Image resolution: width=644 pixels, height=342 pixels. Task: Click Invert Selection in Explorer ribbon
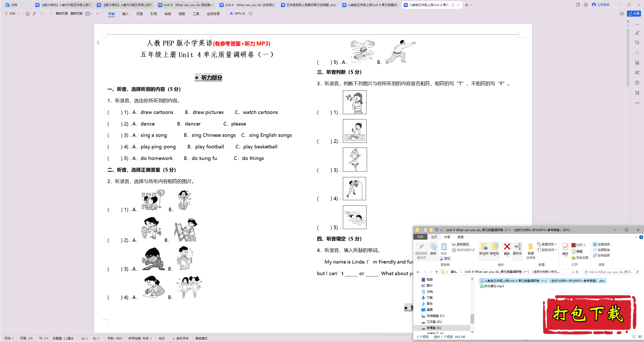point(601,255)
